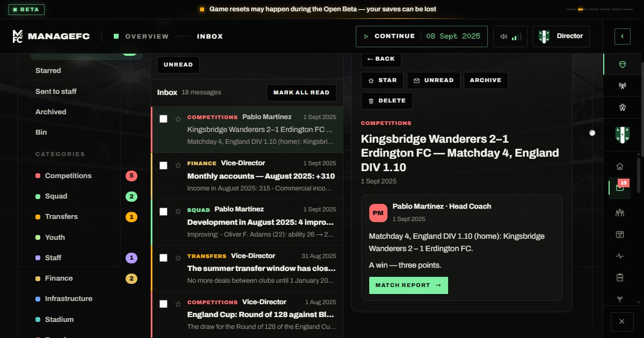Star the Development in August message

click(x=178, y=211)
